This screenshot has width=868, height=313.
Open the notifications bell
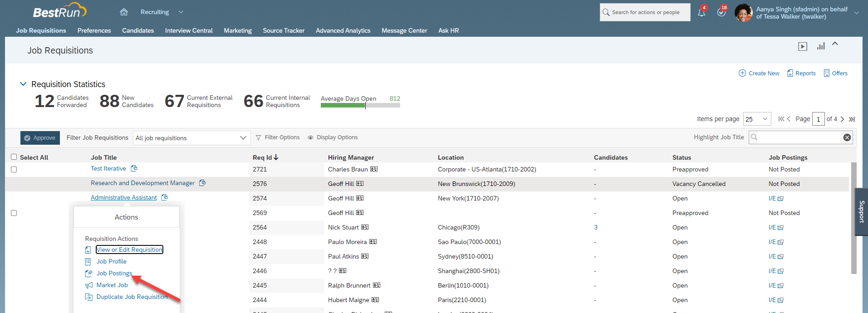(701, 12)
